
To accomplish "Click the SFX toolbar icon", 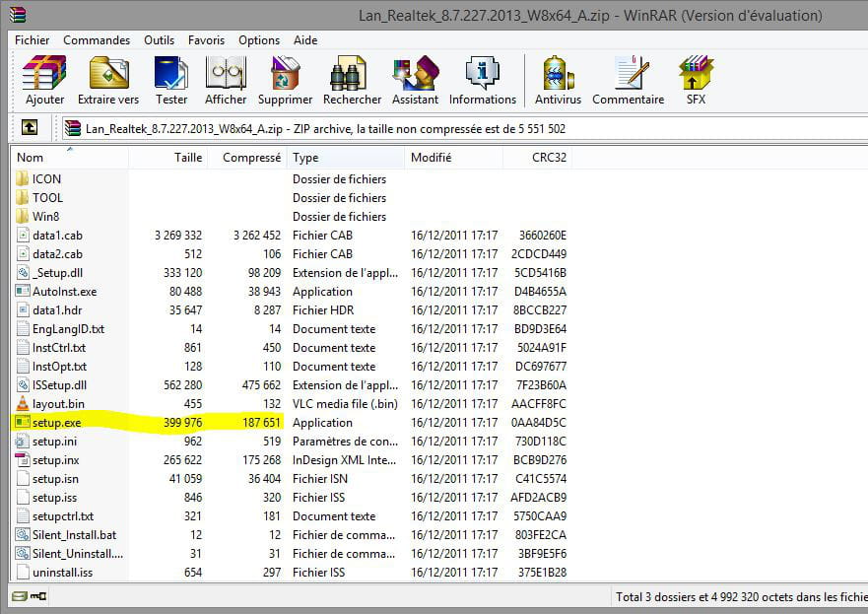I will click(x=696, y=80).
